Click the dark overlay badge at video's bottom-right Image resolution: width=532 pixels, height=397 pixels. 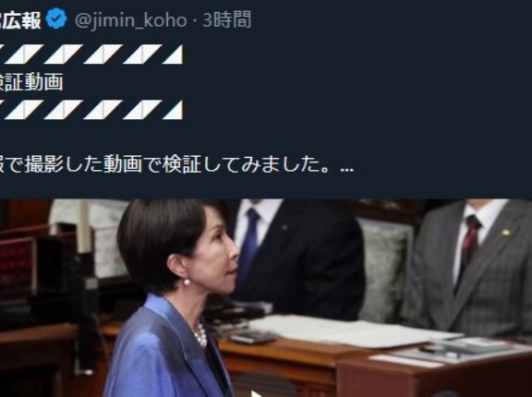click(x=447, y=394)
